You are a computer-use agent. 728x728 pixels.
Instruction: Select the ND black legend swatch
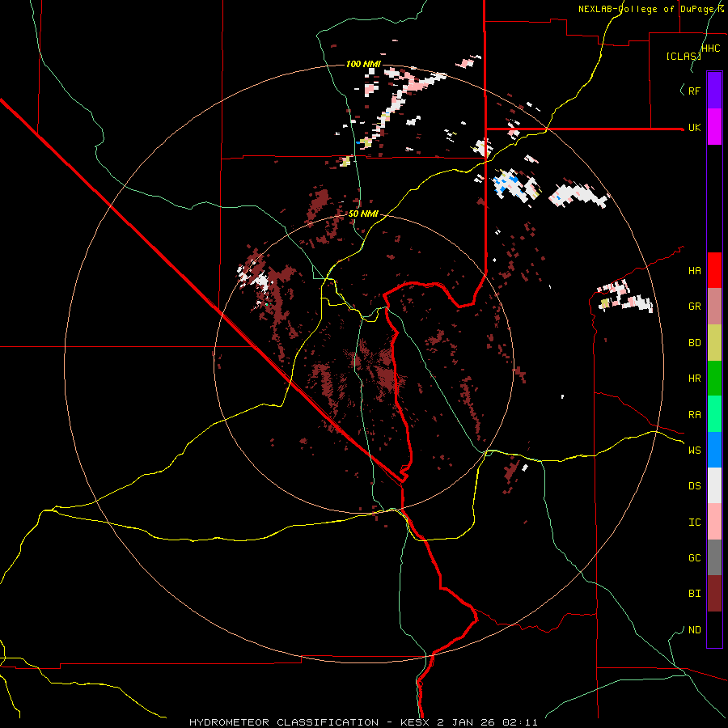coord(714,629)
